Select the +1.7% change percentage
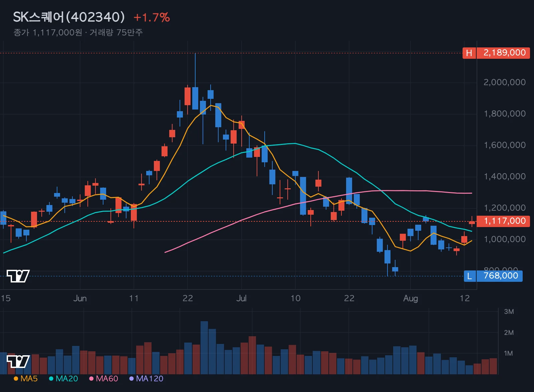This screenshot has height=392, width=534. click(152, 17)
